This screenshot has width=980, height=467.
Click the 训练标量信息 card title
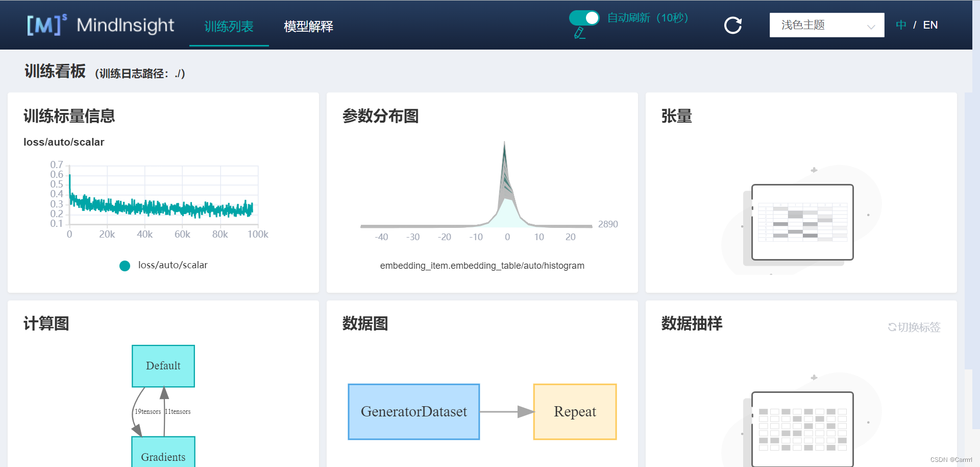(x=69, y=116)
